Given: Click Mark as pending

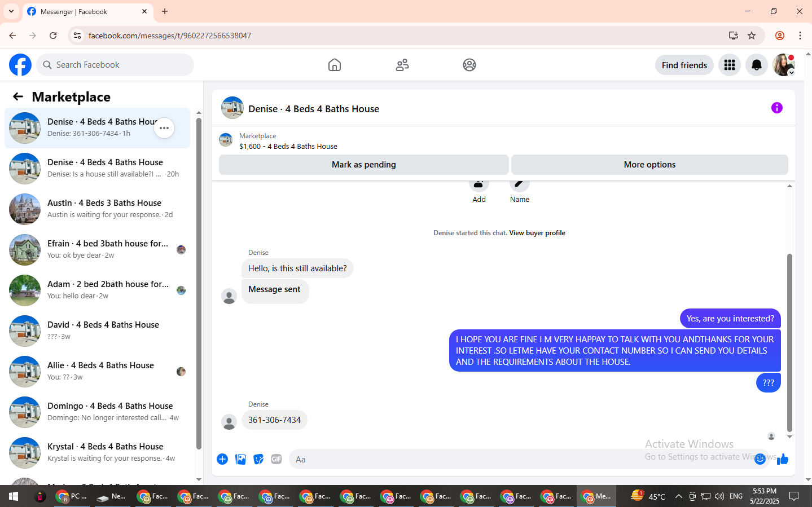Looking at the screenshot, I should 364,165.
